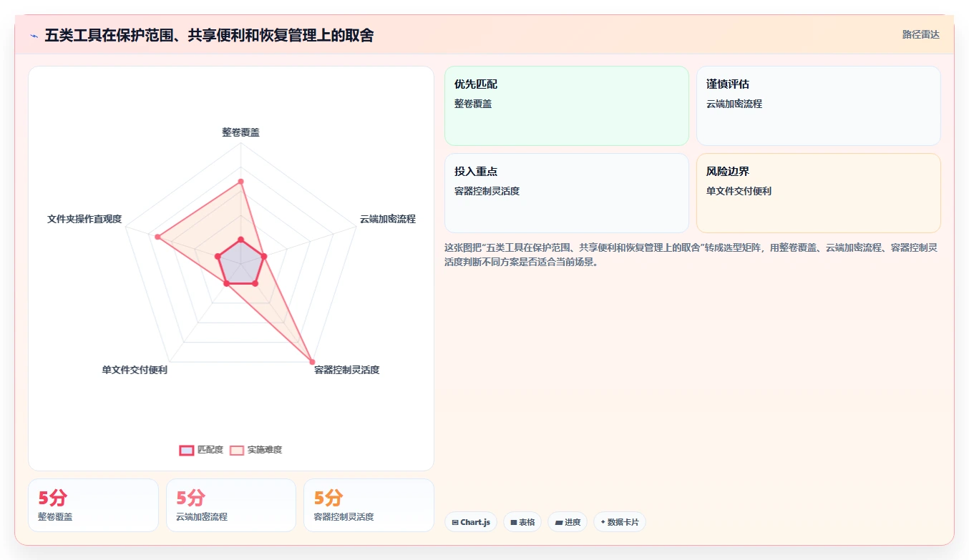Click the 5分 stat card for 容器控制灵活度
969x560 pixels.
pos(369,505)
